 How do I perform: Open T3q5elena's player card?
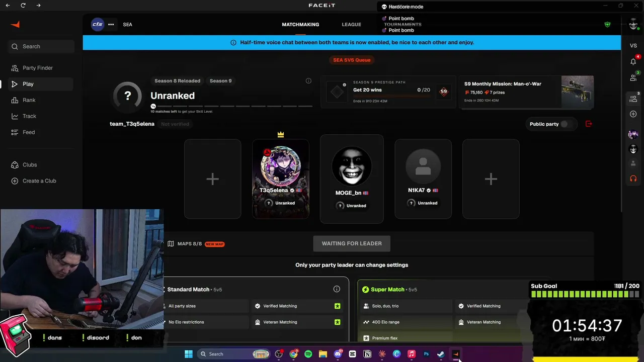click(x=281, y=179)
